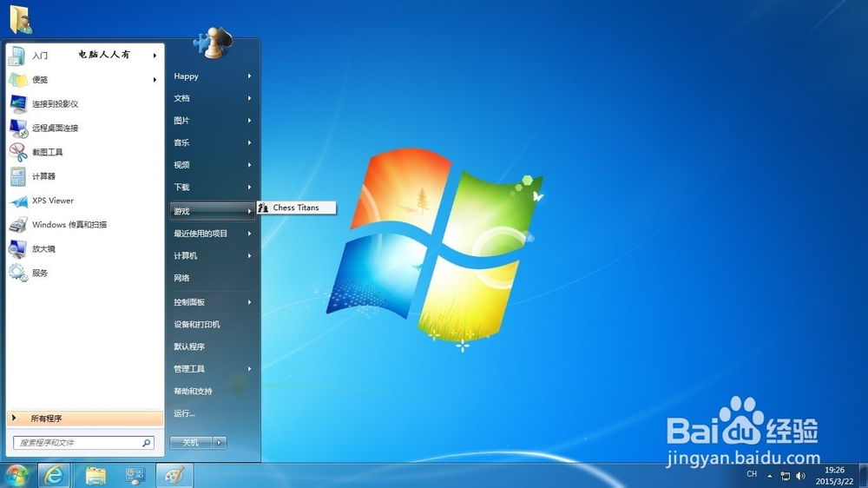Click the Connect to Projector (连接到投影仪) icon
The height and width of the screenshot is (488, 868).
pos(17,103)
